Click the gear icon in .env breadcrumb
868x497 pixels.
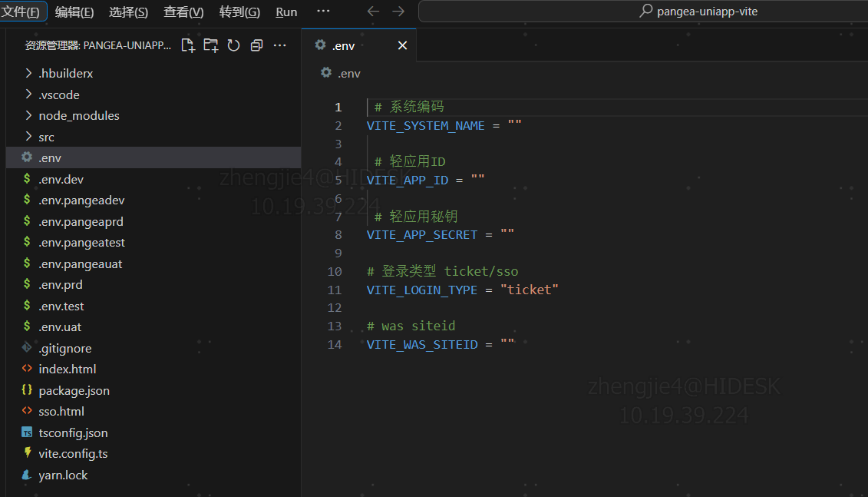pyautogui.click(x=326, y=72)
